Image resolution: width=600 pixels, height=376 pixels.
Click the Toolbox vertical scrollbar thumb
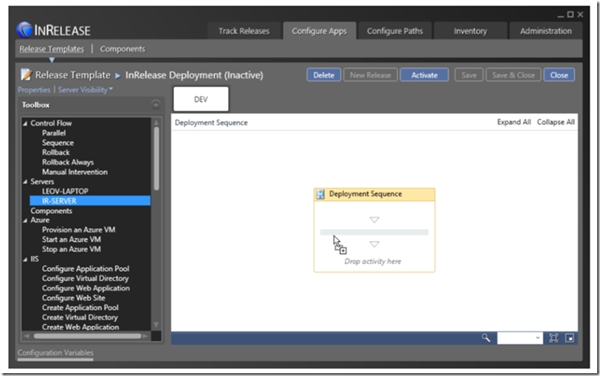tap(156, 158)
